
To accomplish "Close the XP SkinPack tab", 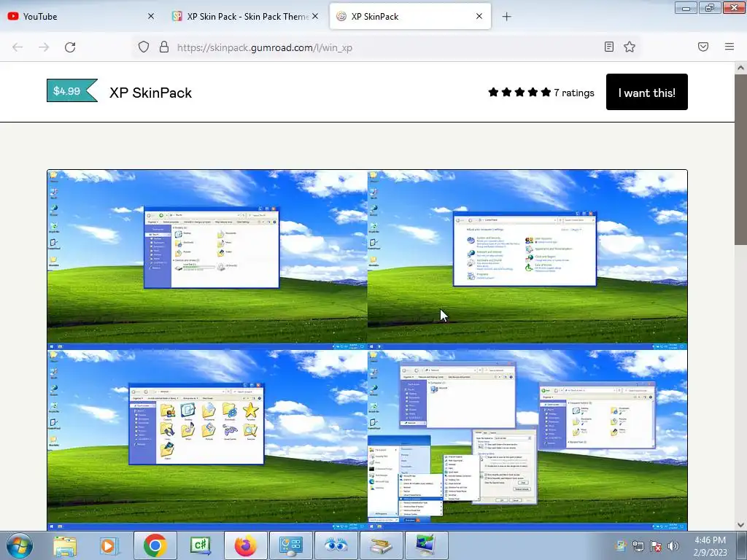I will tap(479, 16).
